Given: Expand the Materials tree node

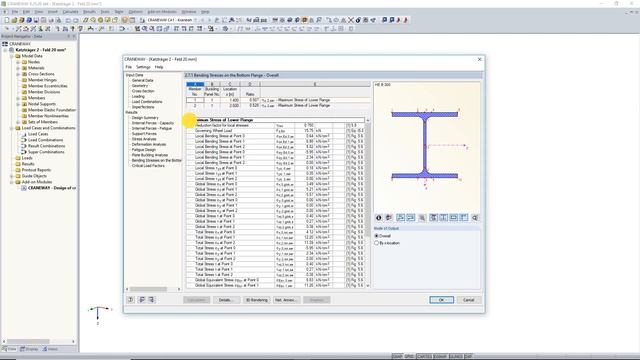Looking at the screenshot, I should pos(18,68).
